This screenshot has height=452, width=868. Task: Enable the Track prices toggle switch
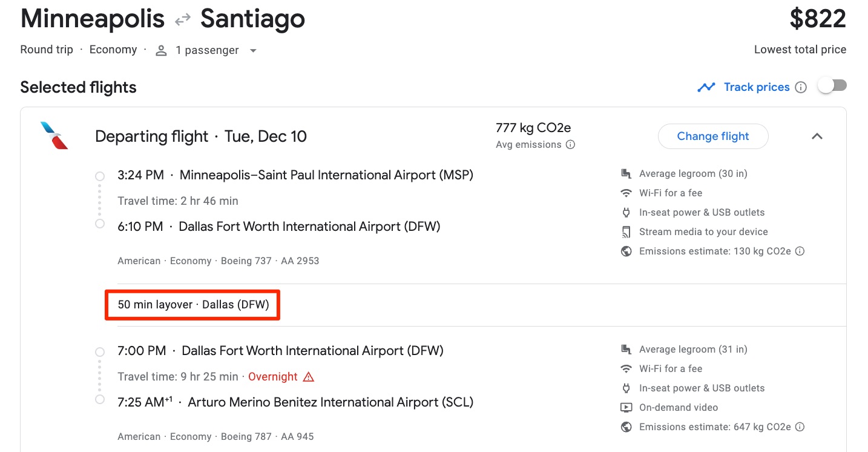pos(832,85)
